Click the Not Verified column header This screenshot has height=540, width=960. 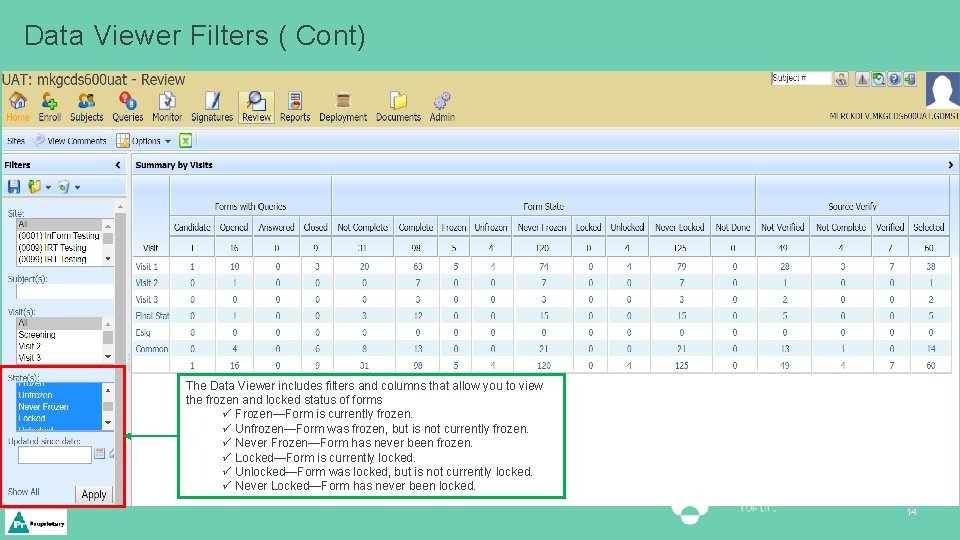pyautogui.click(x=782, y=227)
